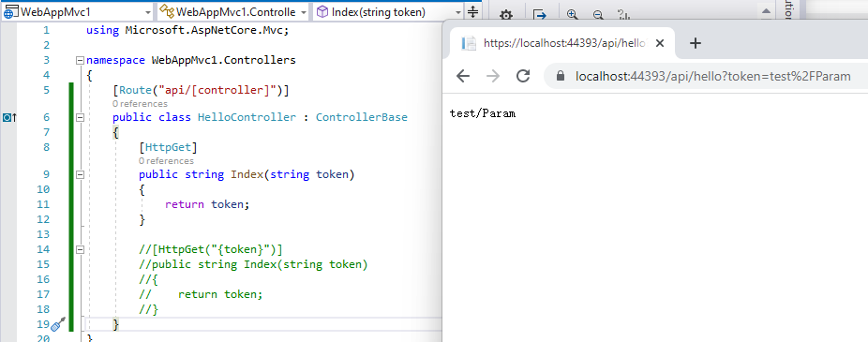Screen dimensions: 868x342
Task: Click the test/Param response text in browser
Action: 483,113
